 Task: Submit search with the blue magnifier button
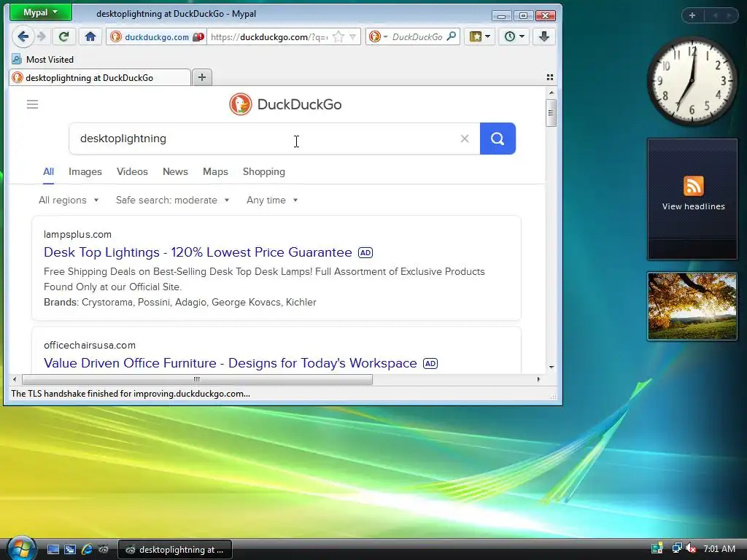(498, 139)
